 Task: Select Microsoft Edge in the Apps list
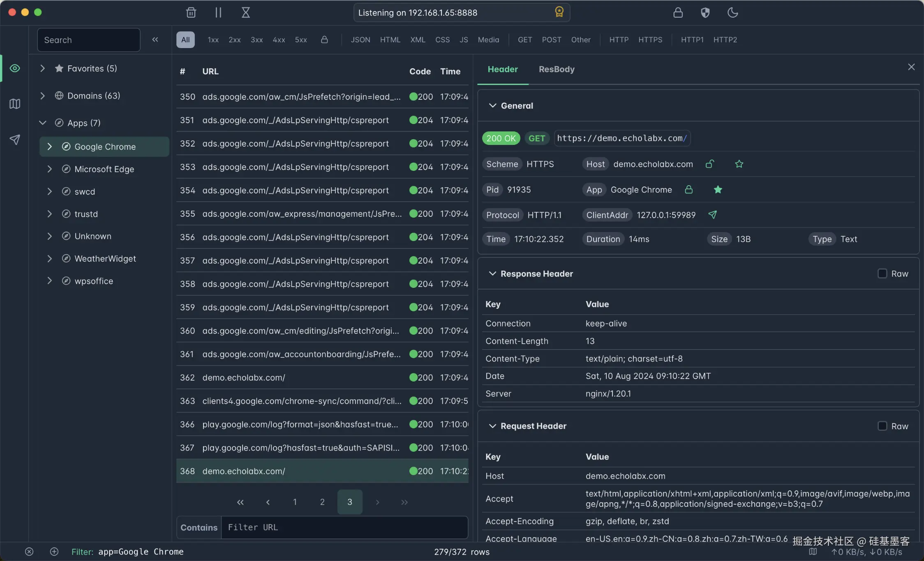pos(104,169)
